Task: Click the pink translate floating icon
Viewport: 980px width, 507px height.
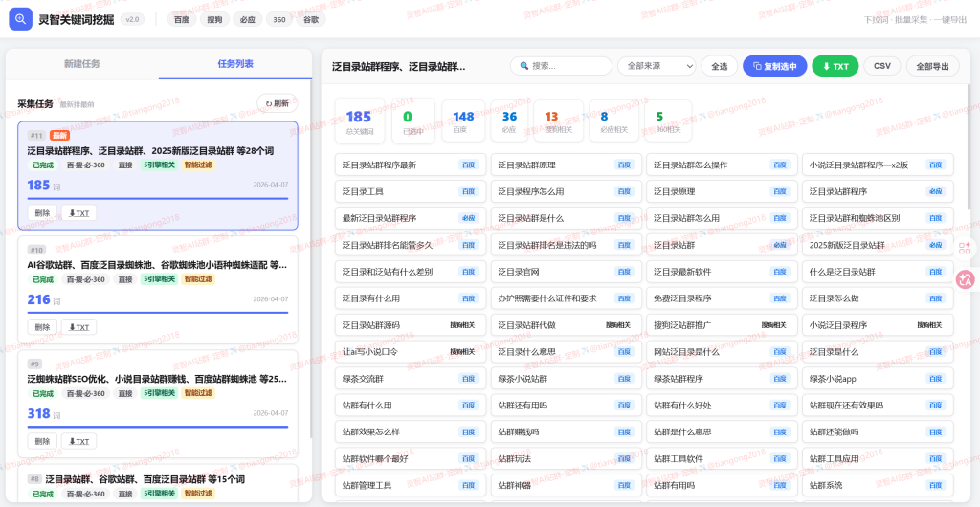Action: click(x=965, y=279)
